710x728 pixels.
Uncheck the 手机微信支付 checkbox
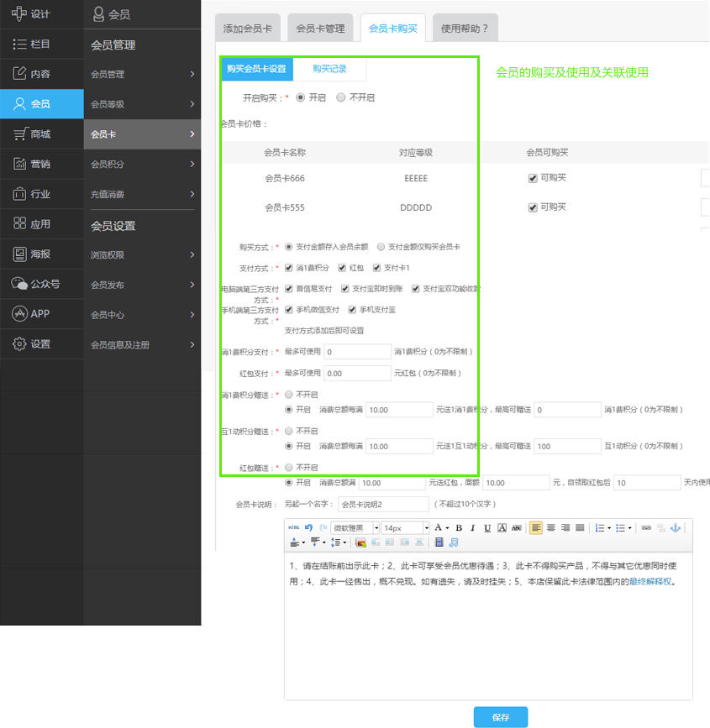click(x=290, y=310)
